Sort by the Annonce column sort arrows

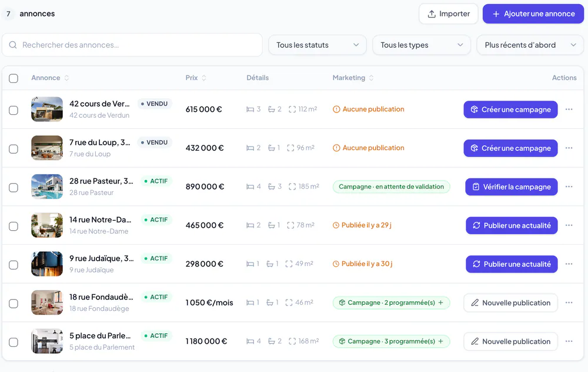click(x=67, y=78)
